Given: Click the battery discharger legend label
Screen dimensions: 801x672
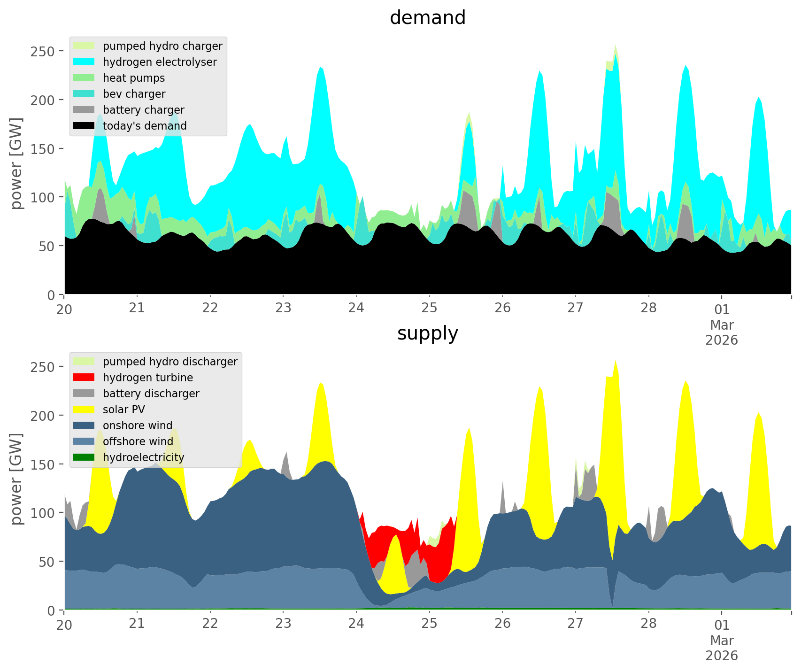Looking at the screenshot, I should pos(151,394).
